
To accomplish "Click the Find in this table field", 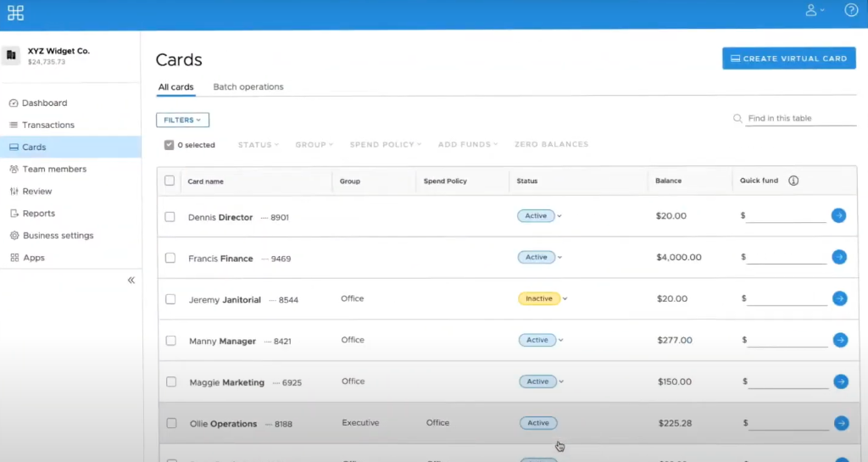I will 800,119.
